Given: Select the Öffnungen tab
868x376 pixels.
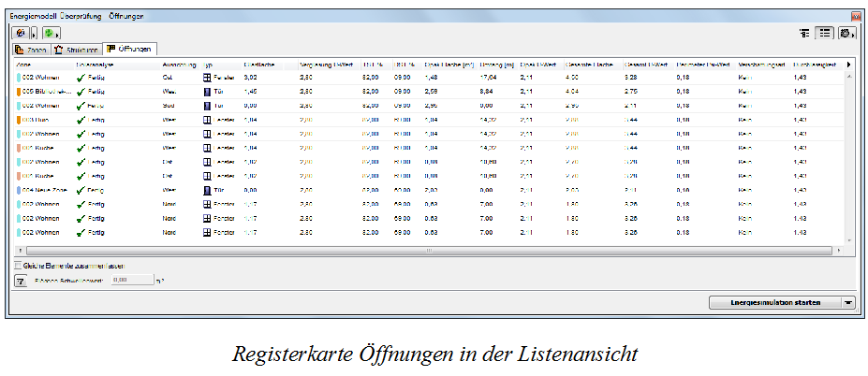Looking at the screenshot, I should point(131,49).
